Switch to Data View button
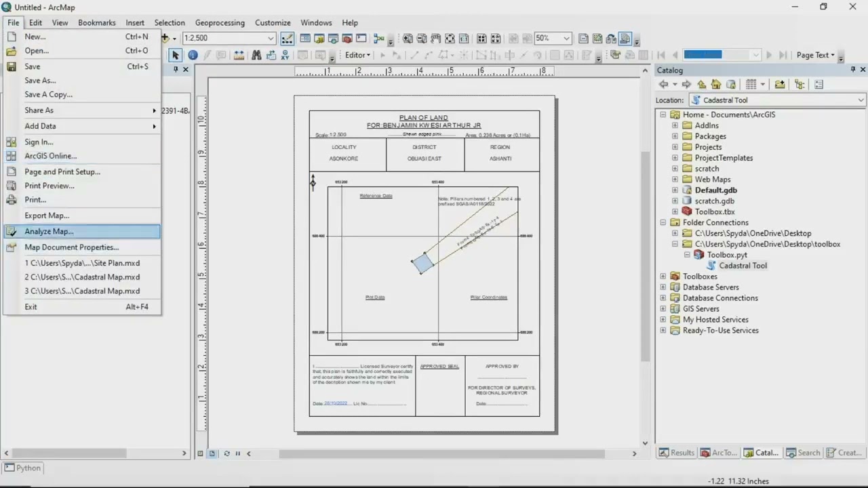 200,453
